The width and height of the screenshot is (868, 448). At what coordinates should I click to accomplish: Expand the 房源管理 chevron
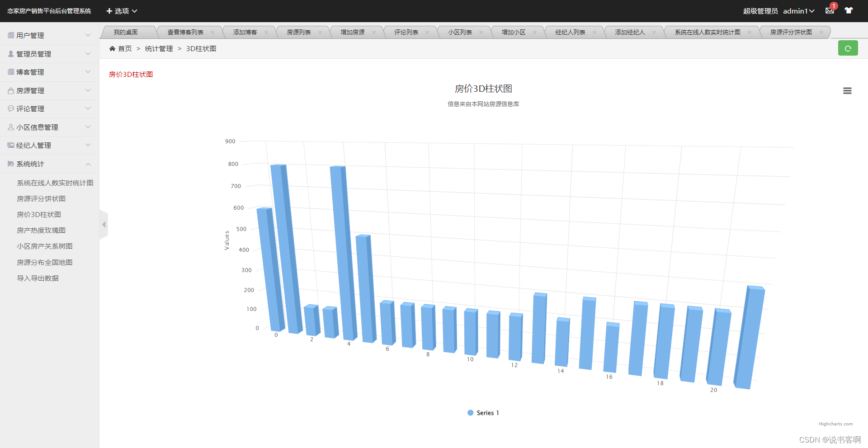(x=88, y=90)
